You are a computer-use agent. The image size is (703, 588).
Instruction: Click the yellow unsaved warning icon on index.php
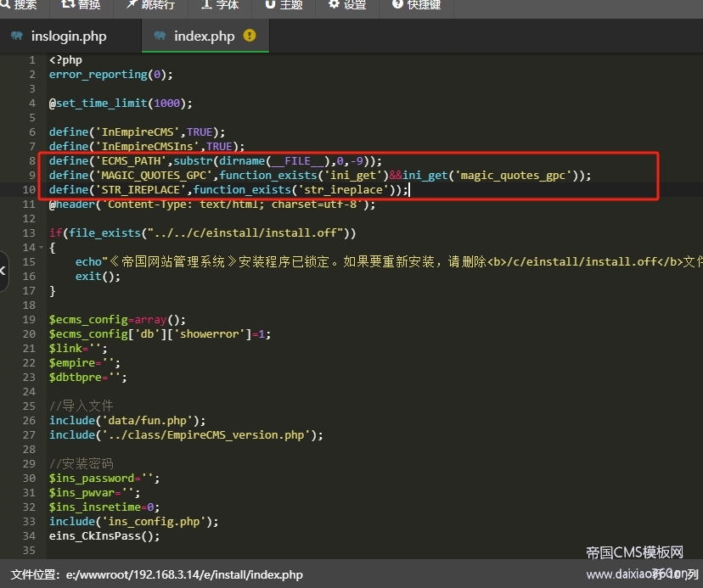tap(250, 36)
